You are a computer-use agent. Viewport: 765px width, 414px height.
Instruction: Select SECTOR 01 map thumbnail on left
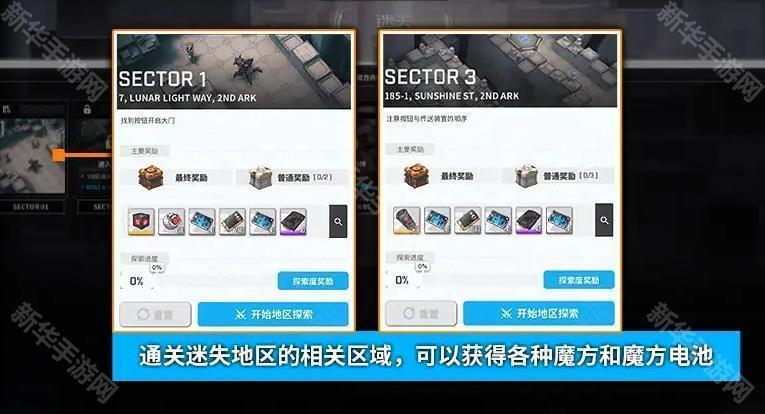point(32,156)
